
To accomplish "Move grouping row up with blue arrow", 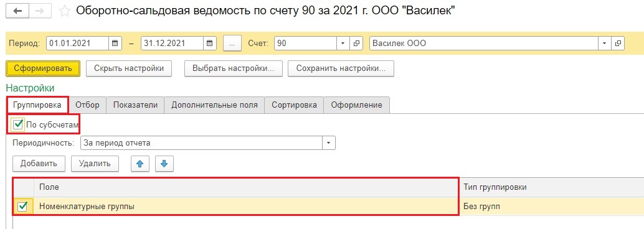I will tap(140, 163).
